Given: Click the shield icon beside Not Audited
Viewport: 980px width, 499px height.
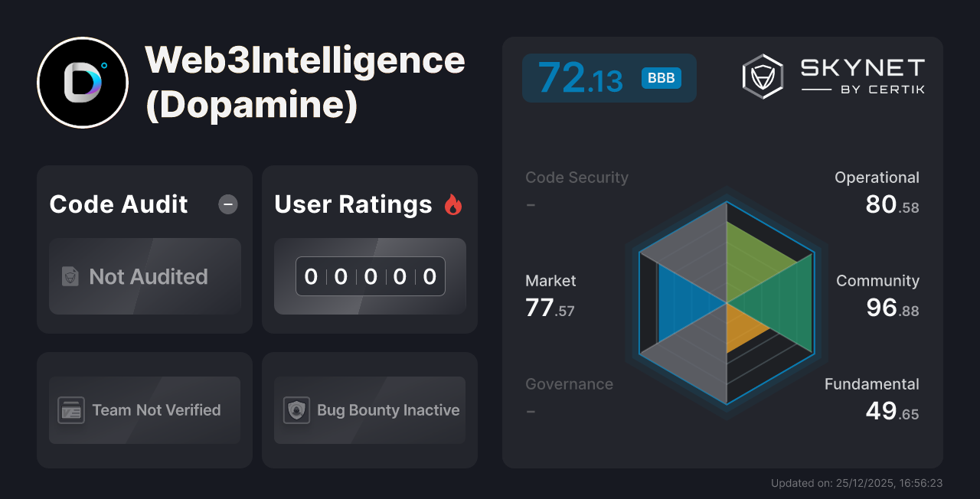Looking at the screenshot, I should (70, 277).
